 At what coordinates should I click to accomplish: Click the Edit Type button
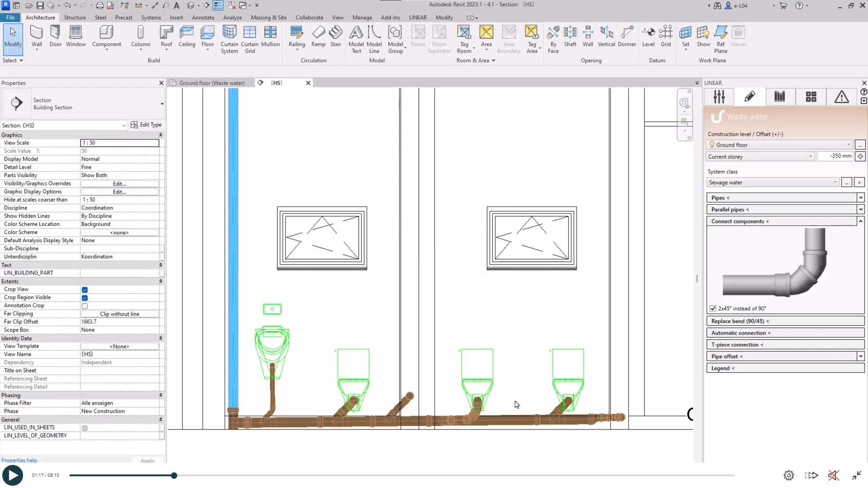(x=146, y=125)
